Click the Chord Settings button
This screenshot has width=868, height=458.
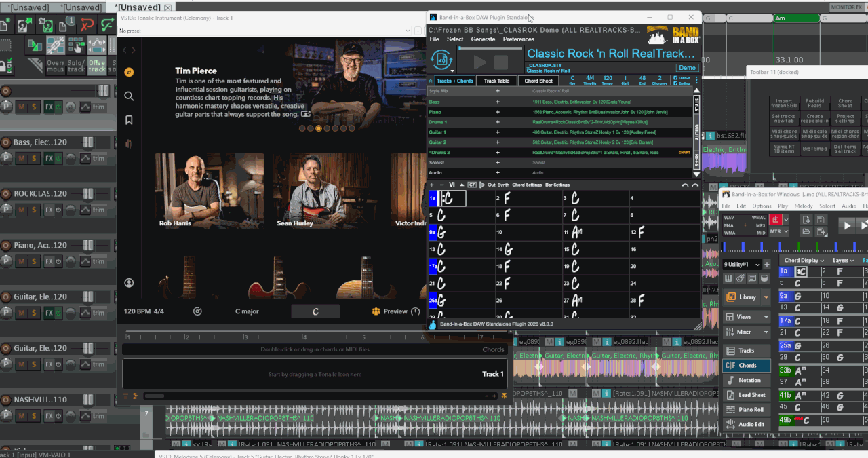click(x=527, y=185)
